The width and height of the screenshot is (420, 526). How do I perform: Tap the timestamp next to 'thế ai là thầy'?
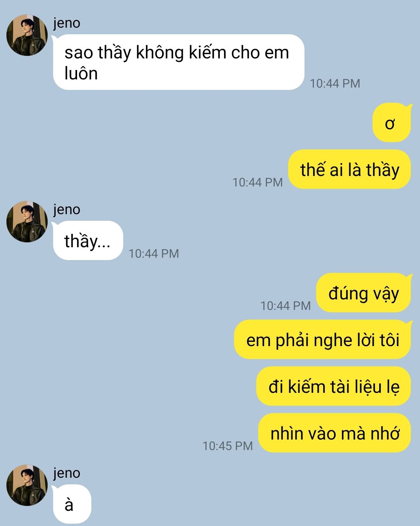pyautogui.click(x=257, y=182)
